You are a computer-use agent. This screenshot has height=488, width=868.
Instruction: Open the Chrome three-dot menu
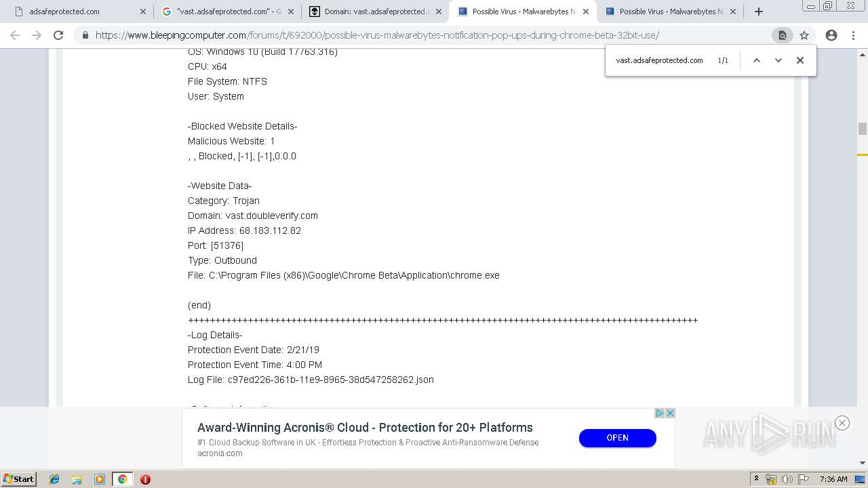(853, 35)
